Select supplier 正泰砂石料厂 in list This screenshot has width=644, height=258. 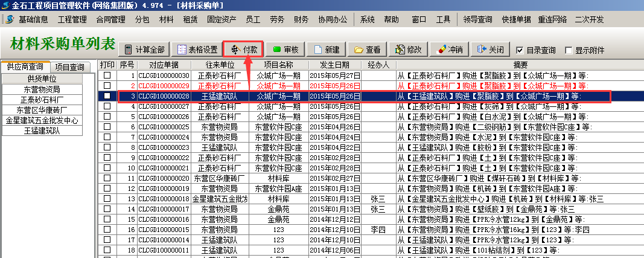[42, 100]
